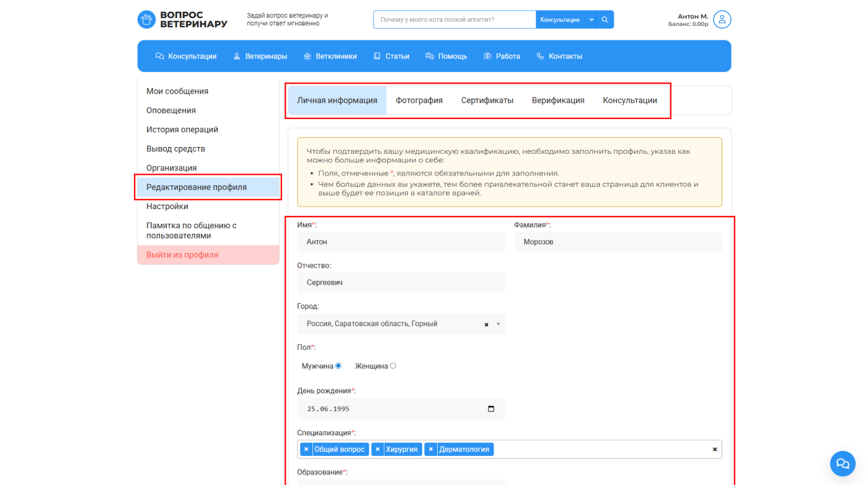868x485 pixels.
Task: Remove the Хирургия specialization tag
Action: [378, 449]
